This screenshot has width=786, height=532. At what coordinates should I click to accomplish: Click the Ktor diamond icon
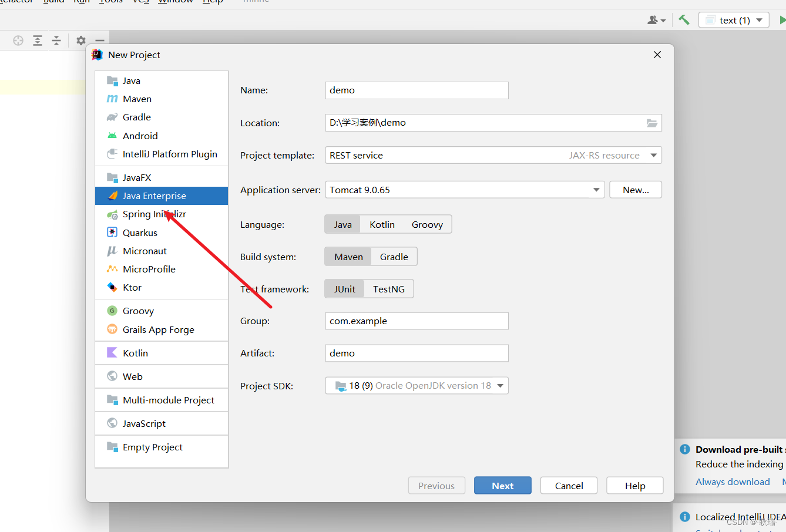click(x=112, y=287)
